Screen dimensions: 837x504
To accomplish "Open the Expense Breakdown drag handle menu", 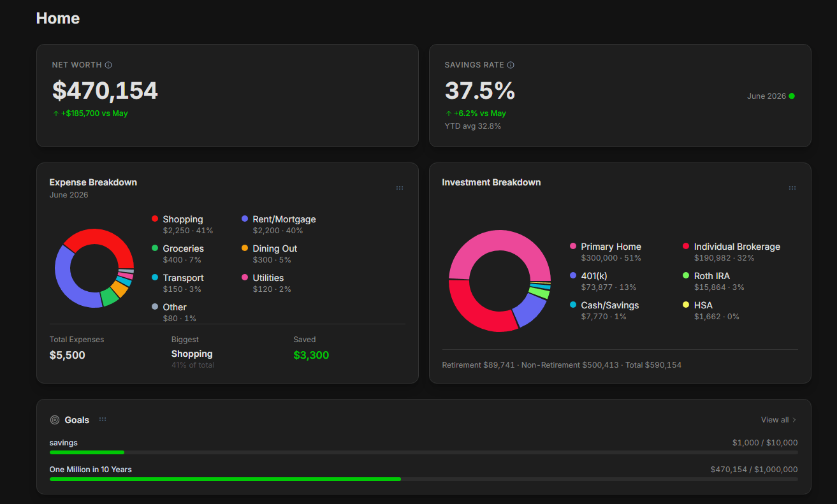I will pos(400,188).
